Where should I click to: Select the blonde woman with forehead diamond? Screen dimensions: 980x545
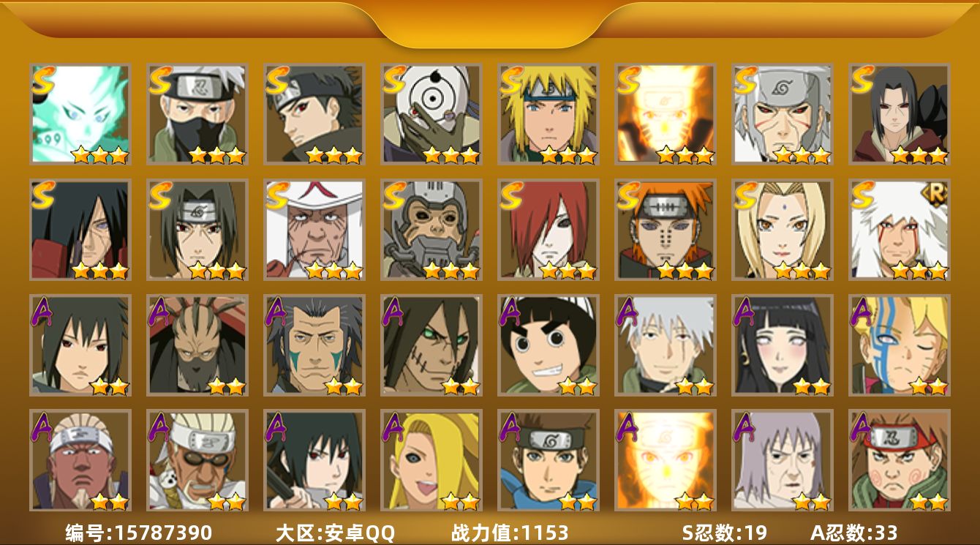click(783, 230)
